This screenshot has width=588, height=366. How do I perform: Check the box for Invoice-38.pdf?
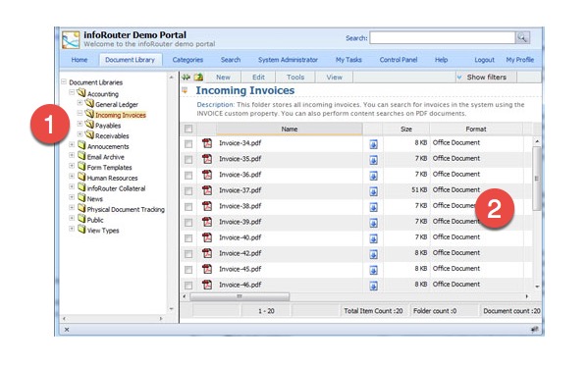[x=188, y=207]
